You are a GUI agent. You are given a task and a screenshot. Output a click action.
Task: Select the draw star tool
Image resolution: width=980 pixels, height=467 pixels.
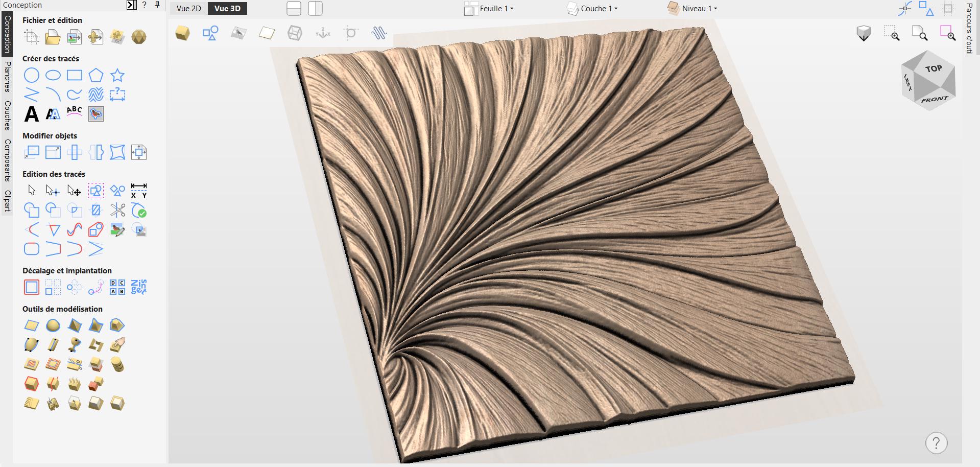[117, 76]
